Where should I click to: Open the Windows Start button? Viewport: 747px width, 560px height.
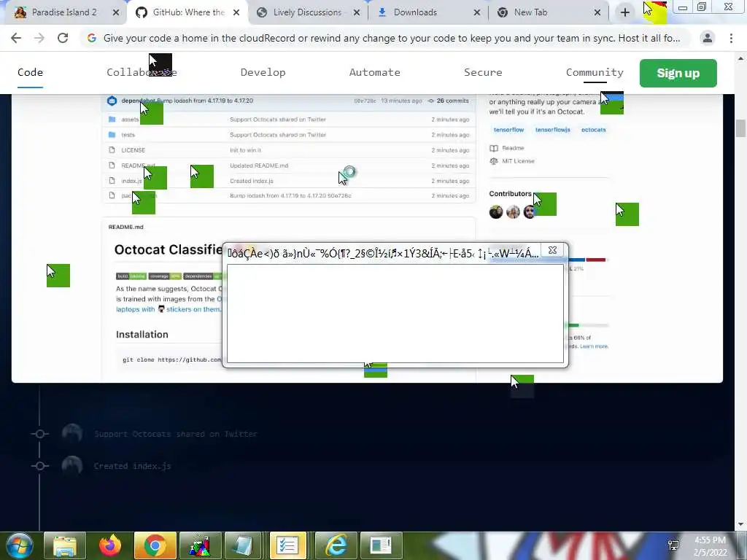click(20, 545)
